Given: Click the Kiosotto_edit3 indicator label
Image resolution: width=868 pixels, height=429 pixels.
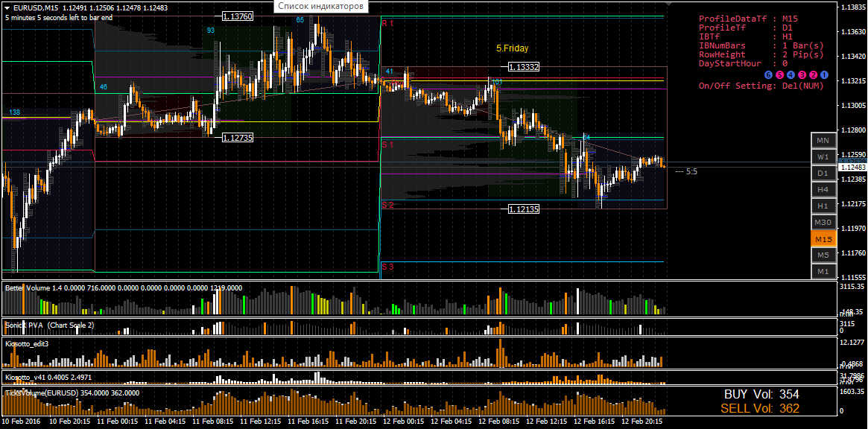Looking at the screenshot, I should 27,344.
